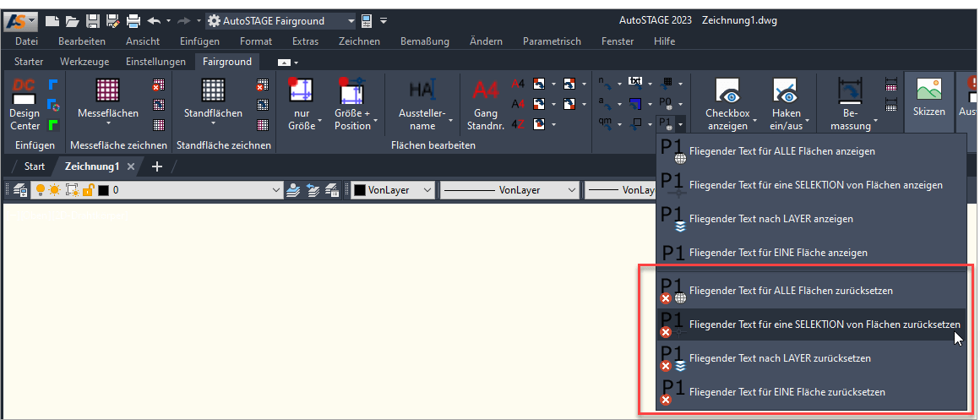Click the qm arrow ribbon icon
Screen dimensions: 980x420
coord(606,123)
